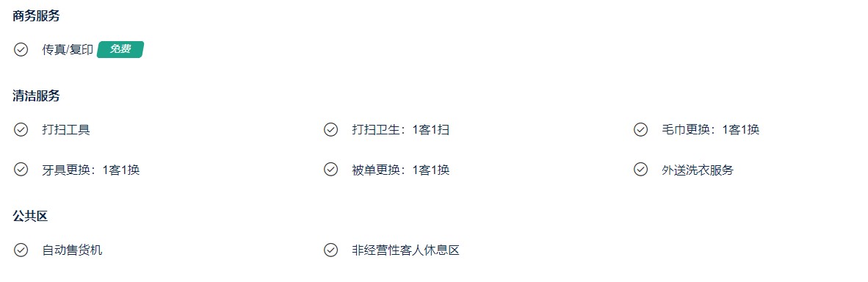The width and height of the screenshot is (868, 282).
Task: Click the 外送洗衣服务 label
Action: [x=698, y=170]
